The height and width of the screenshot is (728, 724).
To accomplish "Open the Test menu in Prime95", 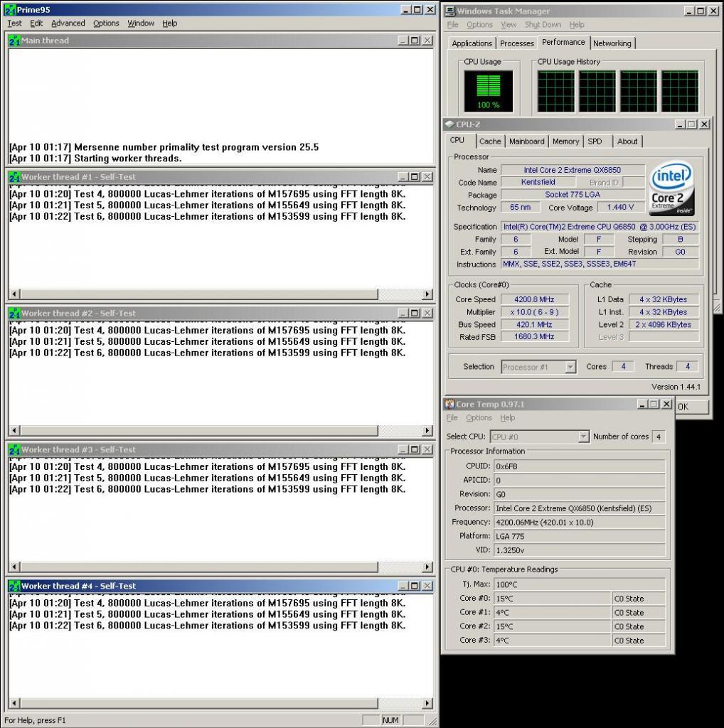I will point(14,23).
